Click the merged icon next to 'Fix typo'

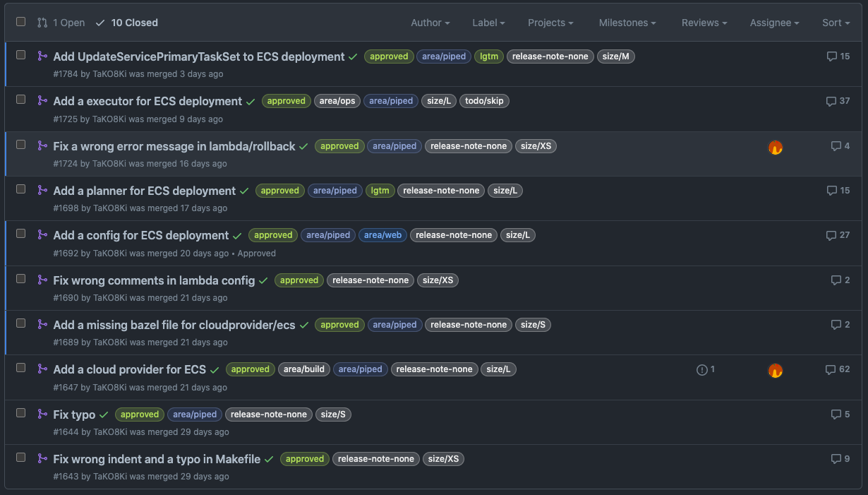[x=42, y=414]
